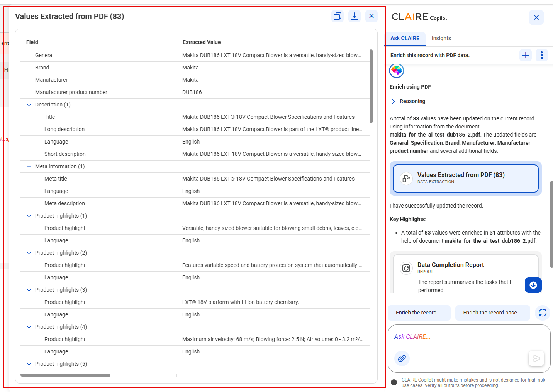Open the chat options kebab menu
The height and width of the screenshot is (392, 553).
[x=542, y=55]
